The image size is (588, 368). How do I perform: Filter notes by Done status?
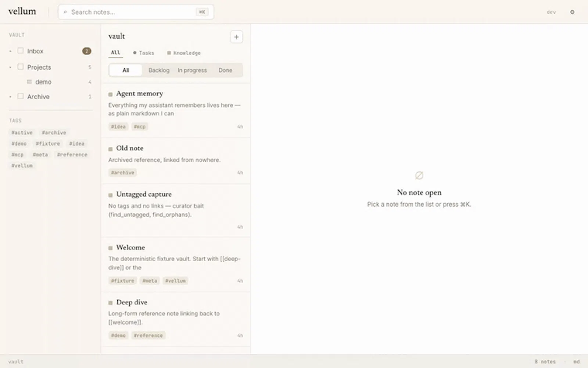pos(225,70)
